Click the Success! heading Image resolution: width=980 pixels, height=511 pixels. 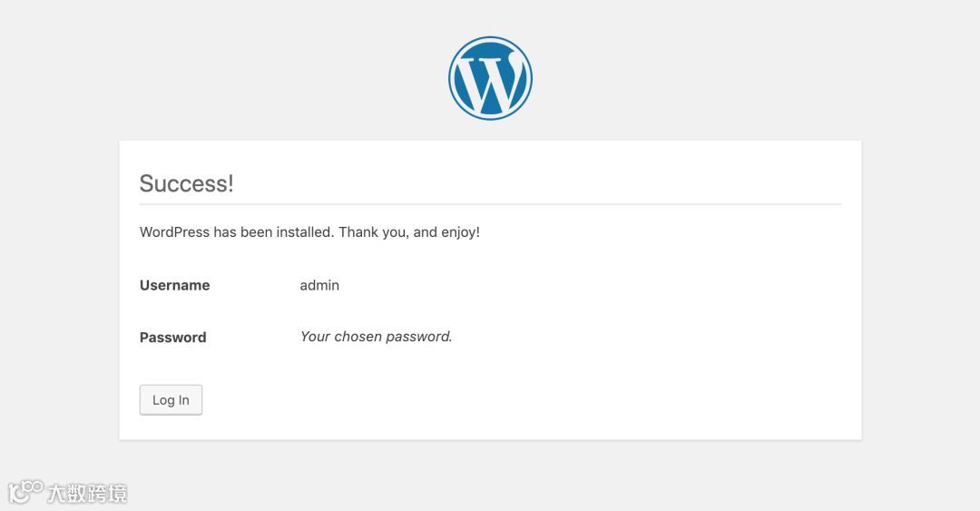(x=186, y=183)
